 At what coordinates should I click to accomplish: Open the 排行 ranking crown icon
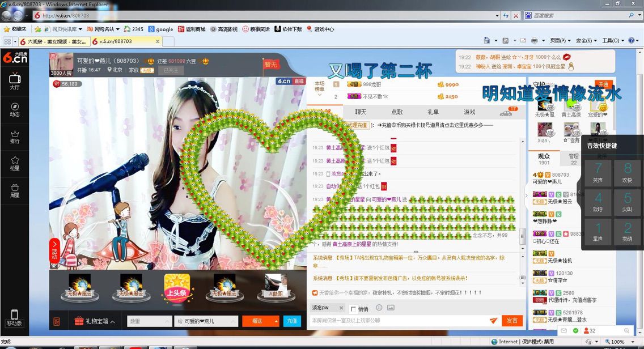pyautogui.click(x=15, y=137)
